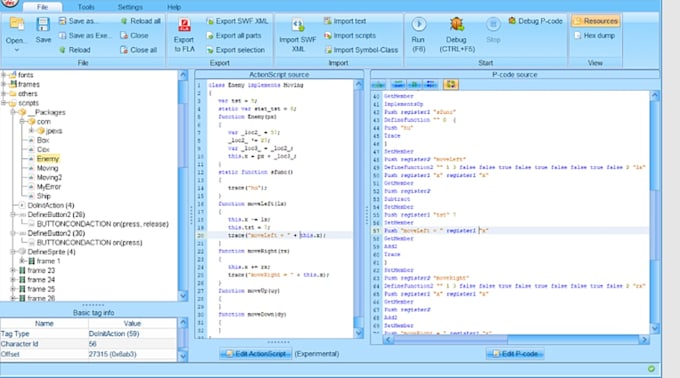Toggle the fourth P-code toolbar button
Screen dimensions: 680x378
click(430, 85)
